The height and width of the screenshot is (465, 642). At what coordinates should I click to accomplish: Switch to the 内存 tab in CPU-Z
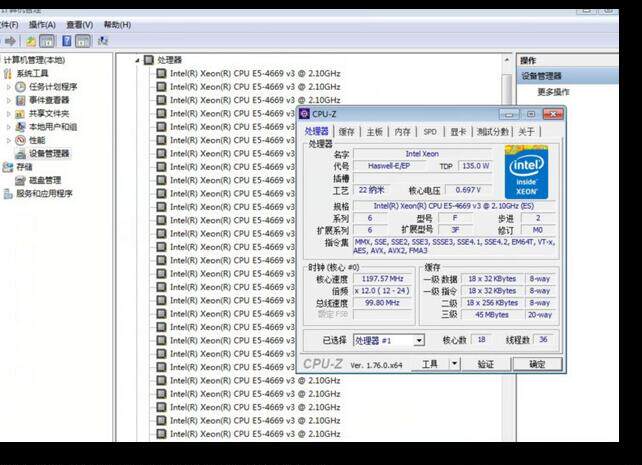[x=402, y=132]
